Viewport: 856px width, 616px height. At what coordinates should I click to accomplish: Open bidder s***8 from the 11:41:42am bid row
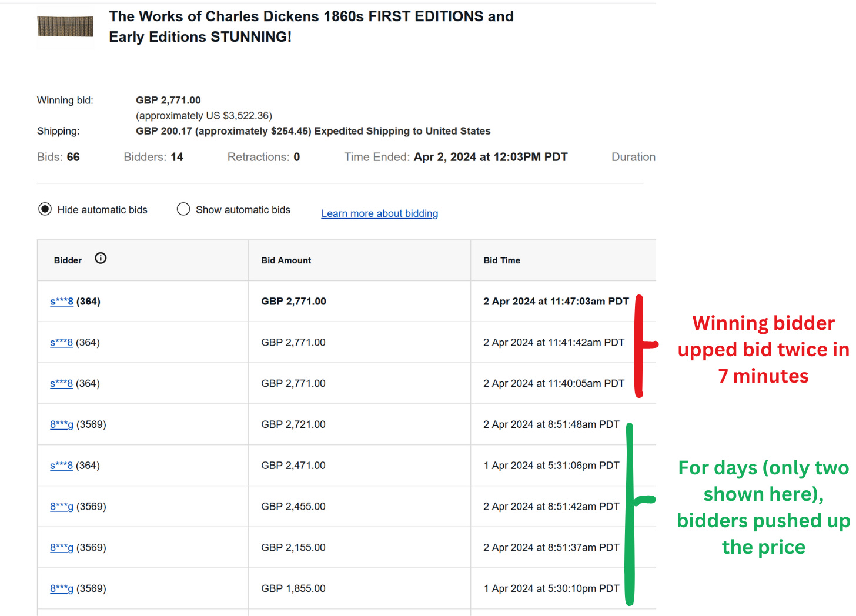pos(61,343)
